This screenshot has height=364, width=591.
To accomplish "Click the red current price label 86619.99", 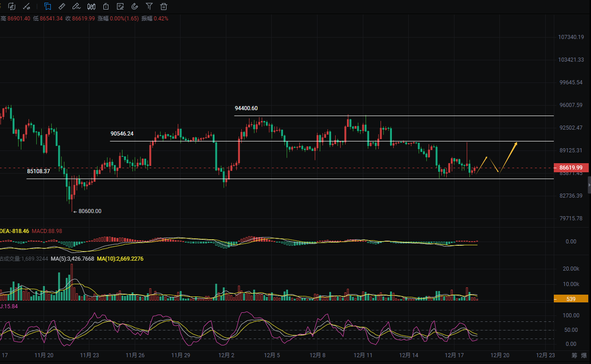I will (571, 168).
